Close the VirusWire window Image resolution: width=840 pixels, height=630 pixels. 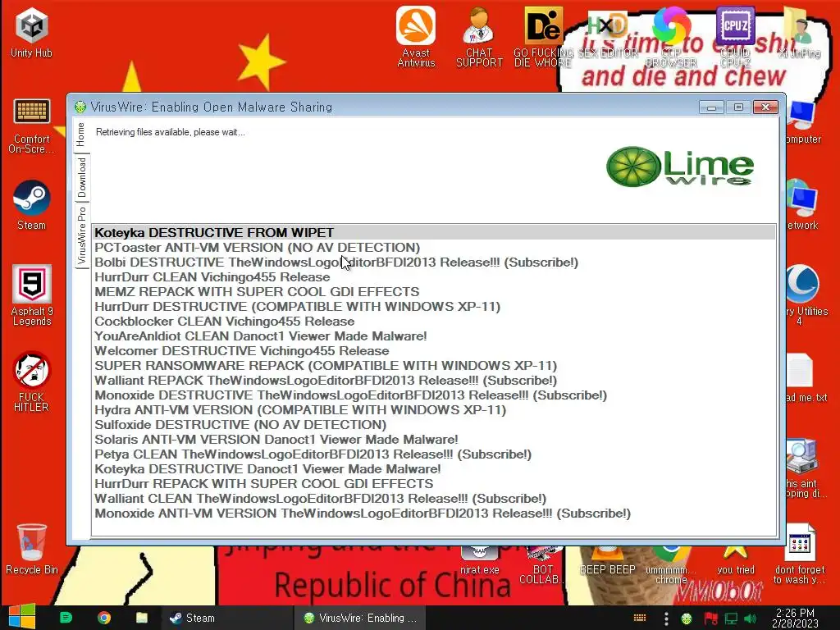(x=765, y=107)
